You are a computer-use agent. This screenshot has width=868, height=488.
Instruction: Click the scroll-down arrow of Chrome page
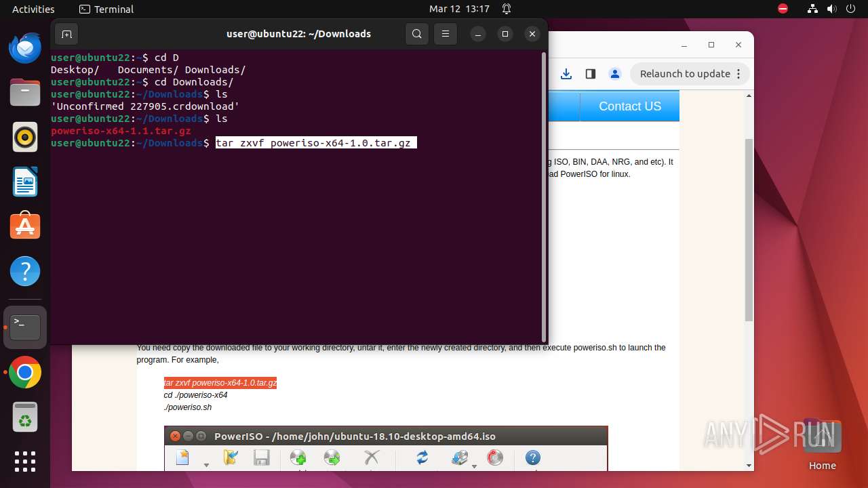pyautogui.click(x=749, y=466)
